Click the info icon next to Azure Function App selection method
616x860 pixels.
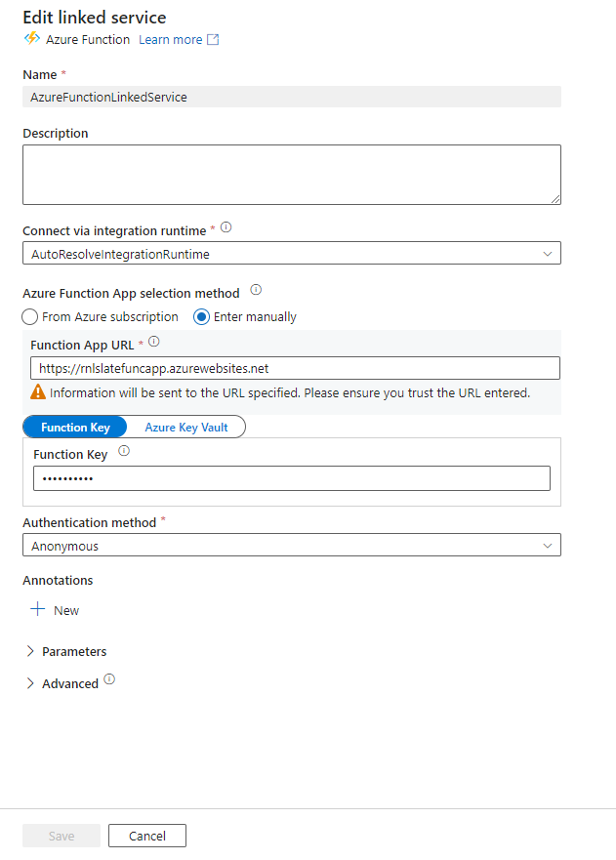[254, 290]
